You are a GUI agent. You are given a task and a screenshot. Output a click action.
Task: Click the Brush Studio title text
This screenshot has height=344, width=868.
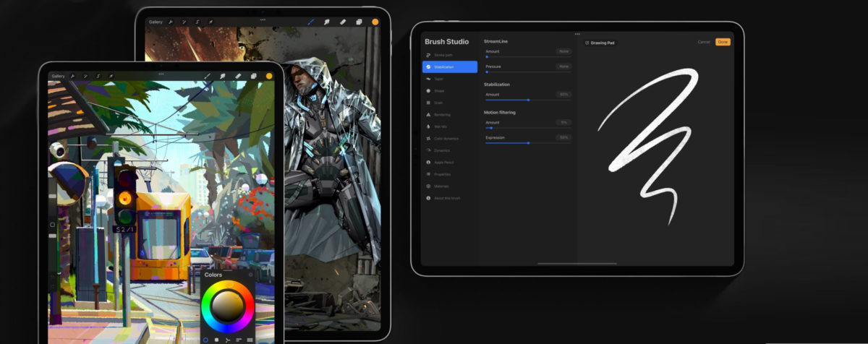pyautogui.click(x=446, y=42)
